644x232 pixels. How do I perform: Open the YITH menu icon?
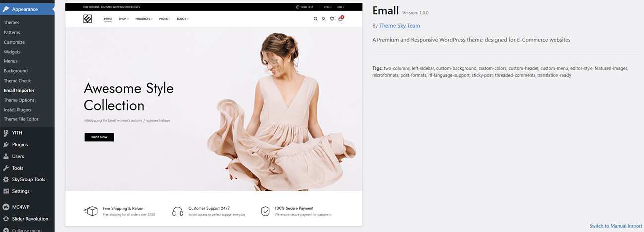tap(6, 133)
